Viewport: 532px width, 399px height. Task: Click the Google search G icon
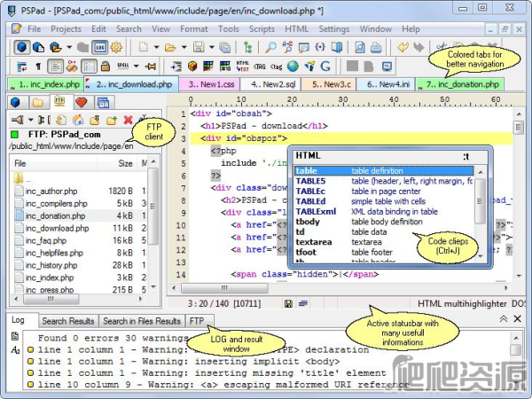(325, 66)
